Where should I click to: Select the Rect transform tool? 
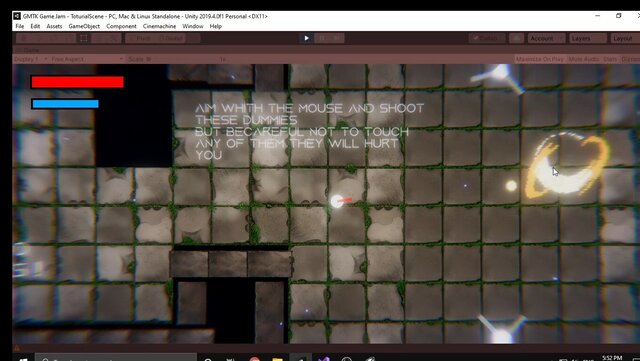pyautogui.click(x=83, y=38)
